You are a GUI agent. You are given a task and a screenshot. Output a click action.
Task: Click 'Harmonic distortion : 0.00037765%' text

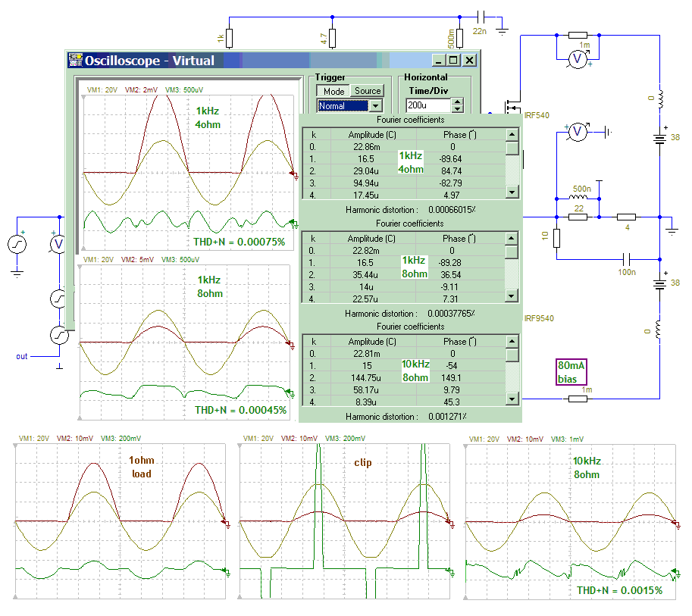point(409,313)
